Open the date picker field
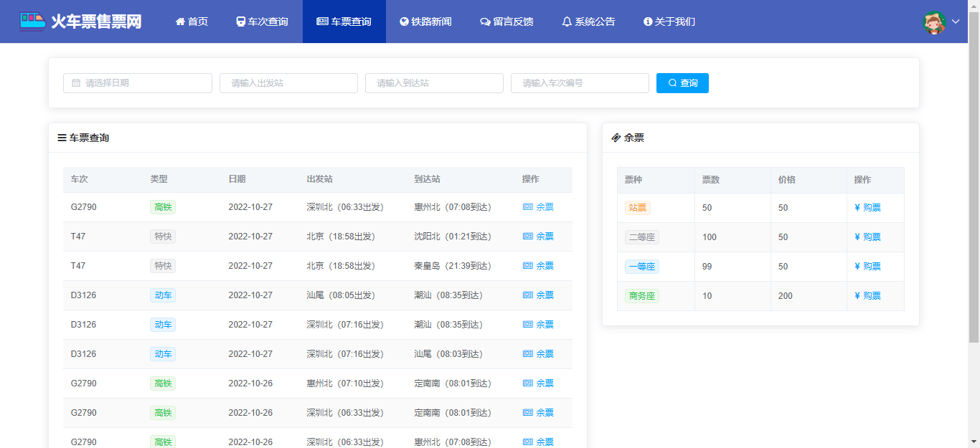The width and height of the screenshot is (980, 448). [138, 83]
